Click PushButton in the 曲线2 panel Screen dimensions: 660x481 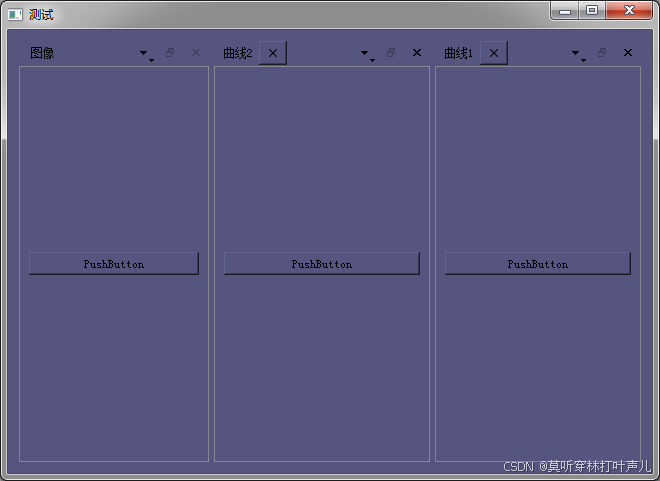point(322,264)
